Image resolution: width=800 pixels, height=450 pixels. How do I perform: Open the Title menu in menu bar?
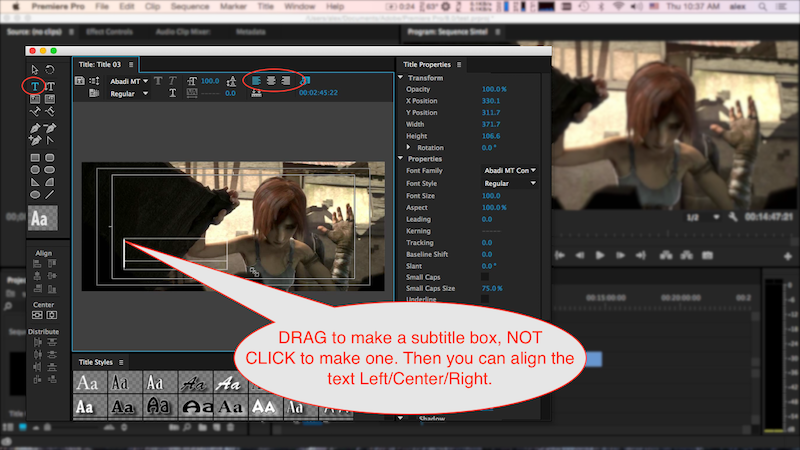pyautogui.click(x=265, y=7)
